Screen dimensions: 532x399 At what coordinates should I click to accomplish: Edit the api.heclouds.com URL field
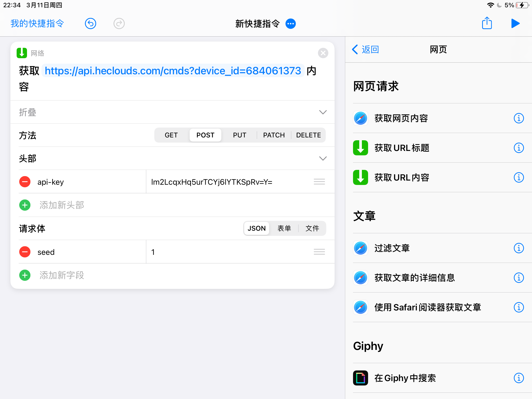point(173,71)
